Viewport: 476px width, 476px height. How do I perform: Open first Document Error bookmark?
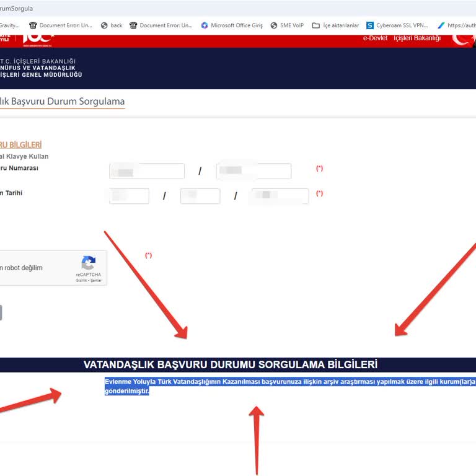click(61, 25)
